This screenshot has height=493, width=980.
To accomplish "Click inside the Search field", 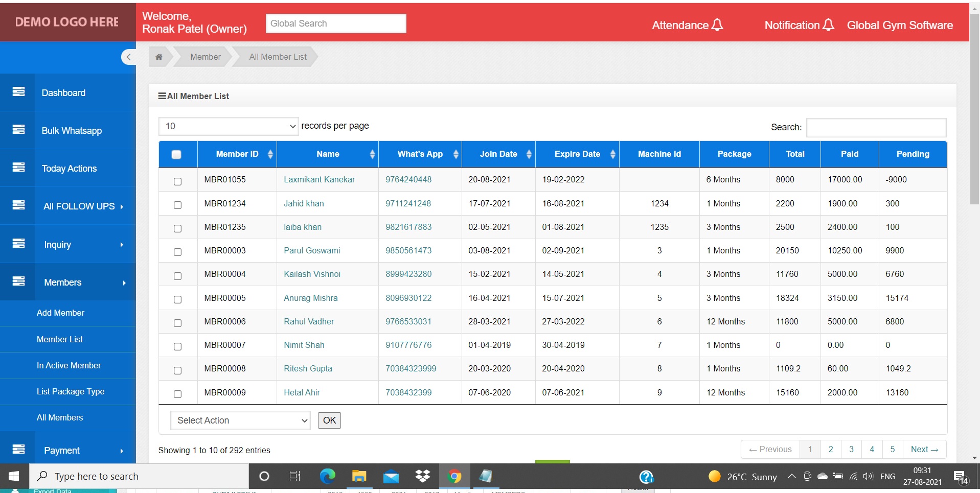I will [876, 127].
